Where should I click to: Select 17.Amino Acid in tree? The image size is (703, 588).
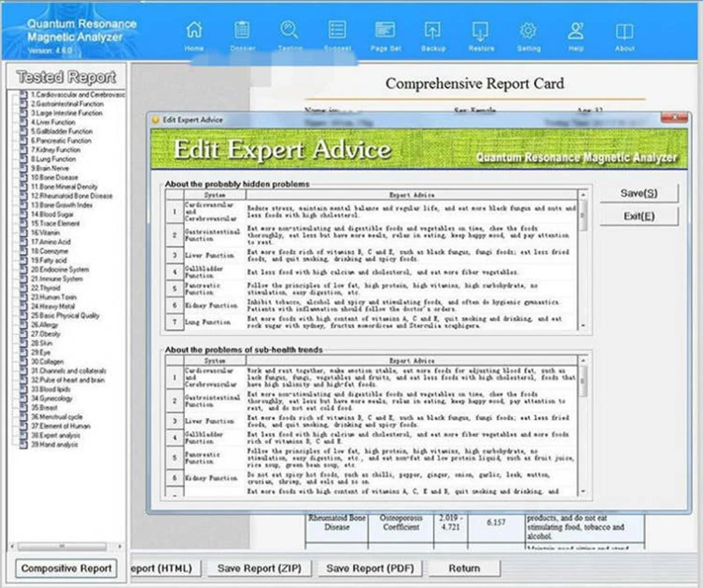[51, 242]
